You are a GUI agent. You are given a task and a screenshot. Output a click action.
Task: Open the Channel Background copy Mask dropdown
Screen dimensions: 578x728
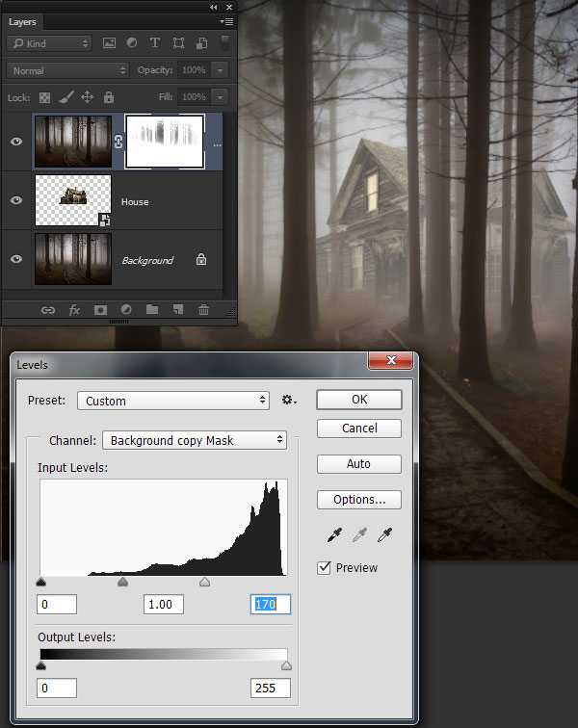(x=195, y=440)
